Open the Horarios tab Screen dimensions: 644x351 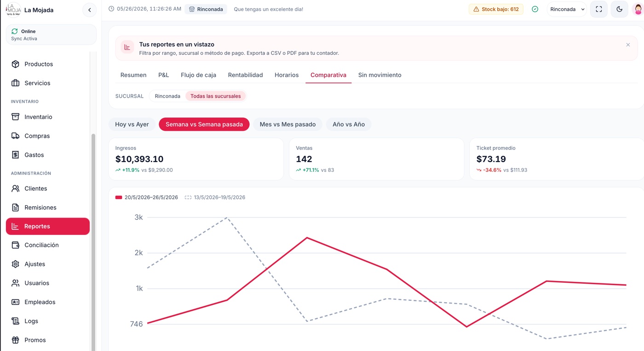coord(287,75)
